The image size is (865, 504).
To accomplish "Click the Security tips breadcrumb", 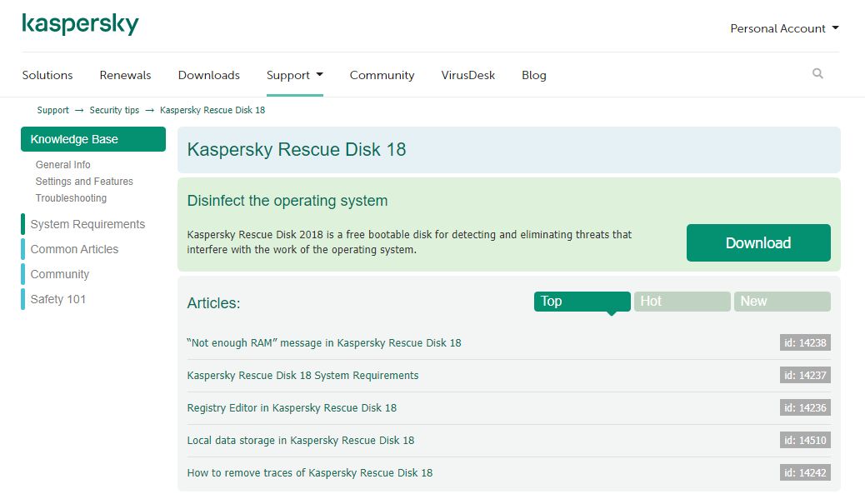I will [x=114, y=110].
